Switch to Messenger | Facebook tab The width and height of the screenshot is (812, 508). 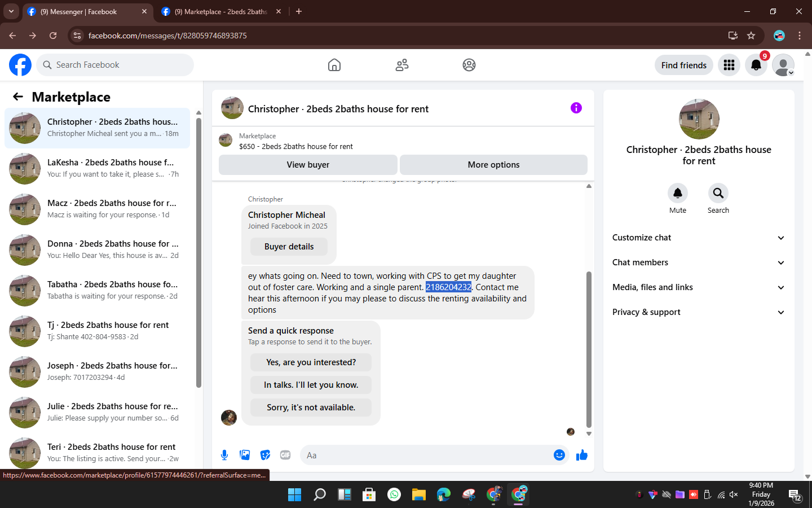click(x=87, y=11)
